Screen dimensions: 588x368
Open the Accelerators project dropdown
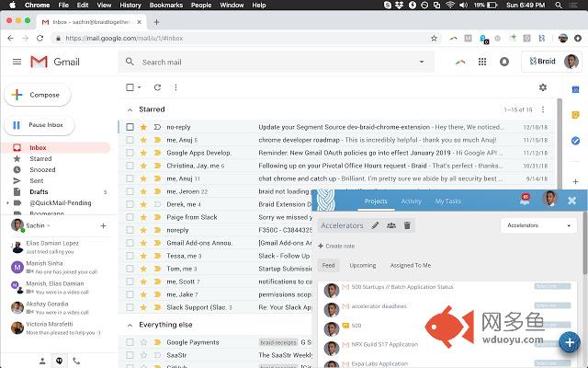pyautogui.click(x=539, y=225)
